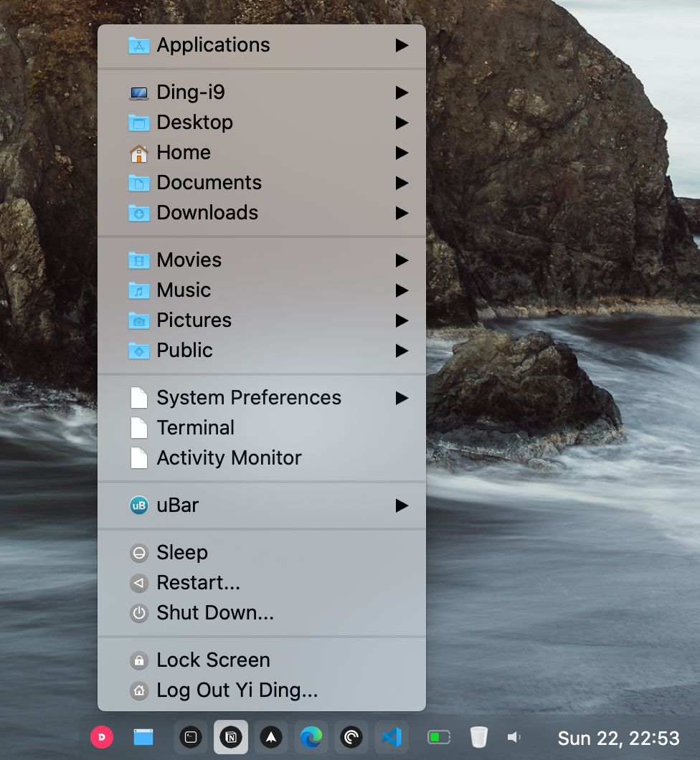Open the arrow-pointer app in taskbar
700x760 pixels.
tap(271, 737)
